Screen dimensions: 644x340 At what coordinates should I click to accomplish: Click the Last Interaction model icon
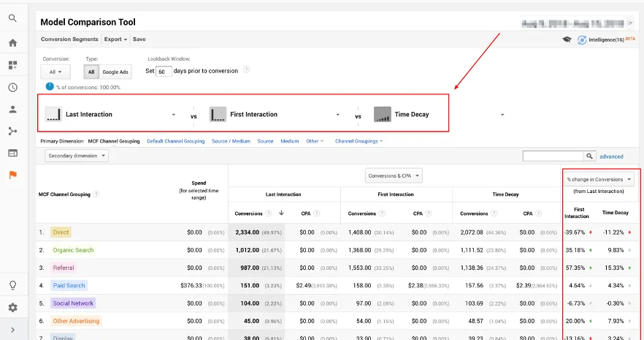[54, 114]
